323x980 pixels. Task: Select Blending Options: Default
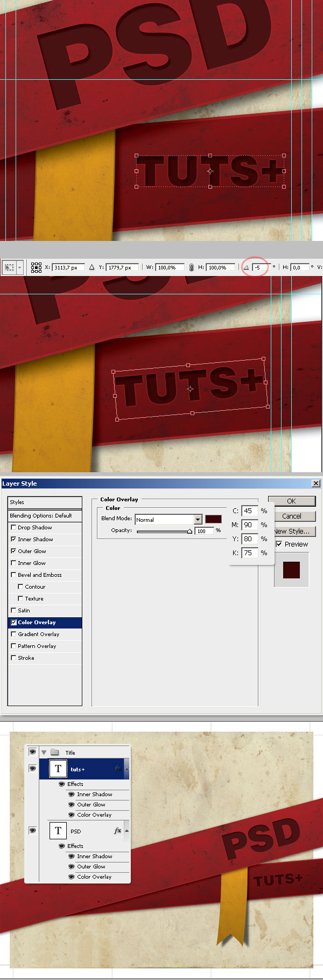[45, 515]
